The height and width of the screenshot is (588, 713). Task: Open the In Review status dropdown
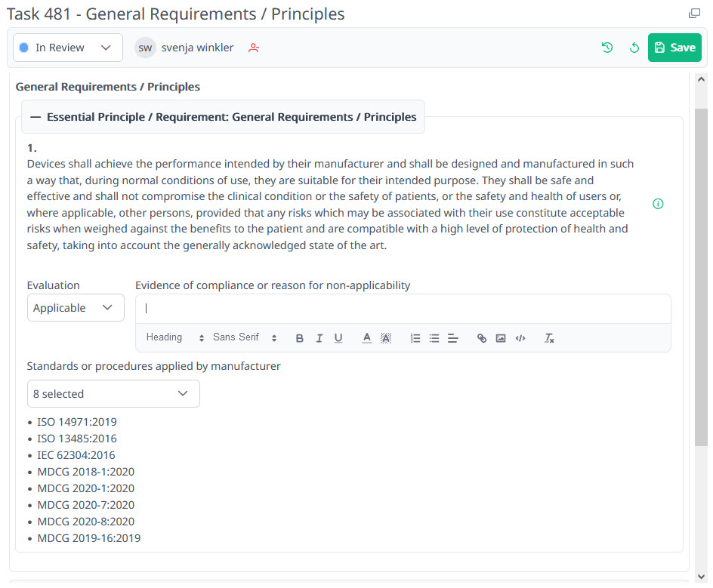(67, 48)
